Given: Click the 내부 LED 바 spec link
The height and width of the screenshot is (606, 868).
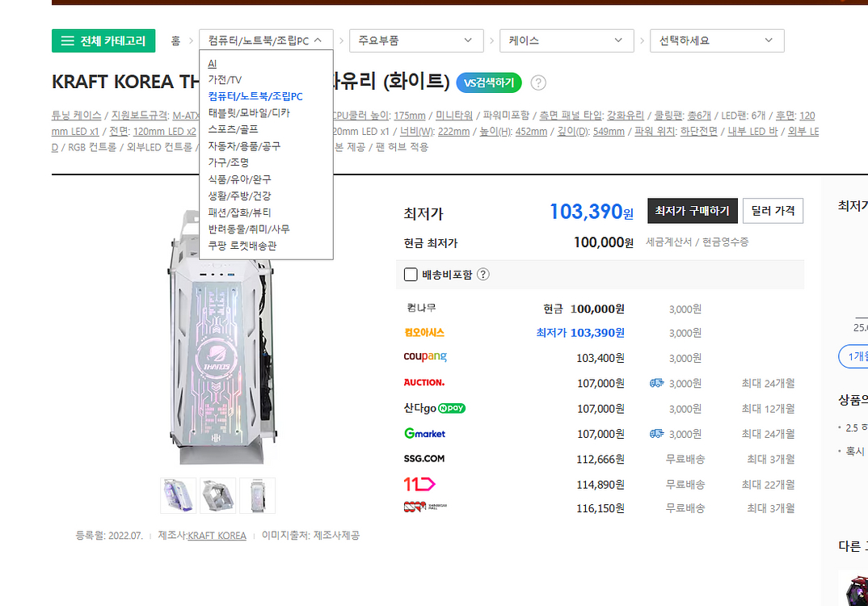Looking at the screenshot, I should (752, 131).
